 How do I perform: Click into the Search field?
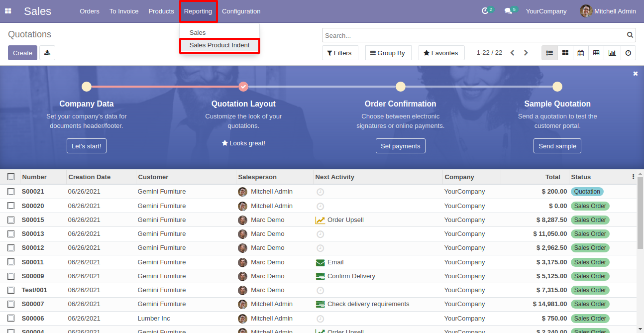click(x=474, y=35)
